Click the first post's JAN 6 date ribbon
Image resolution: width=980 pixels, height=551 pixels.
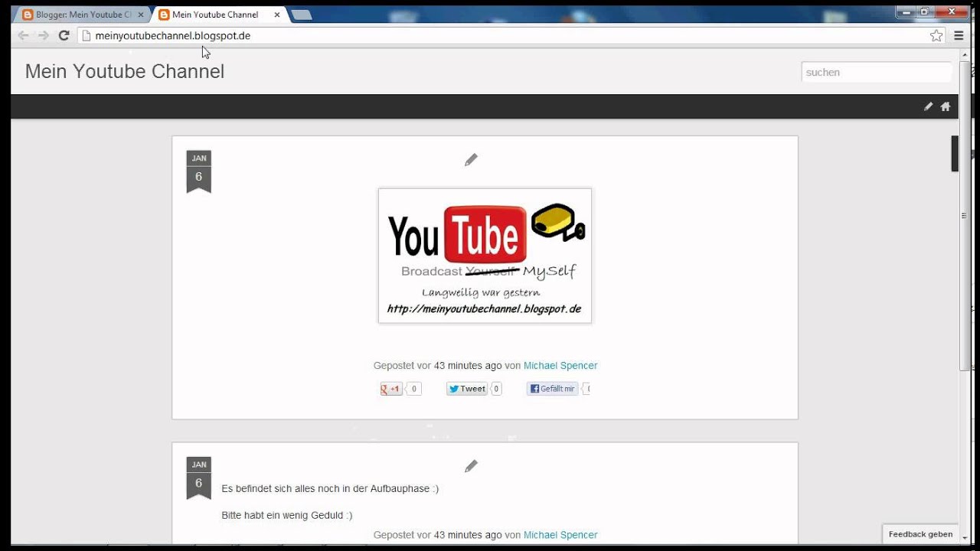click(x=198, y=171)
